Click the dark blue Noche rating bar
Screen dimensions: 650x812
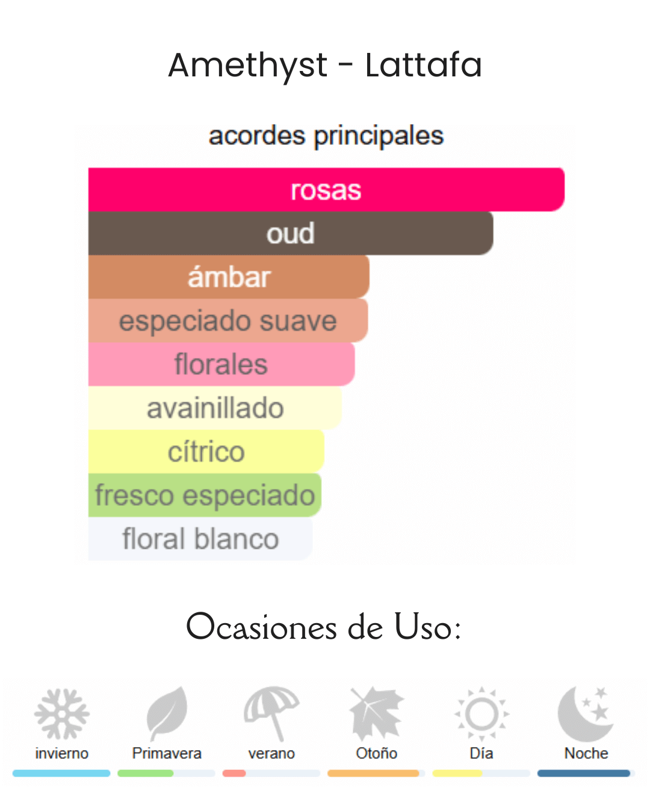coord(584,774)
